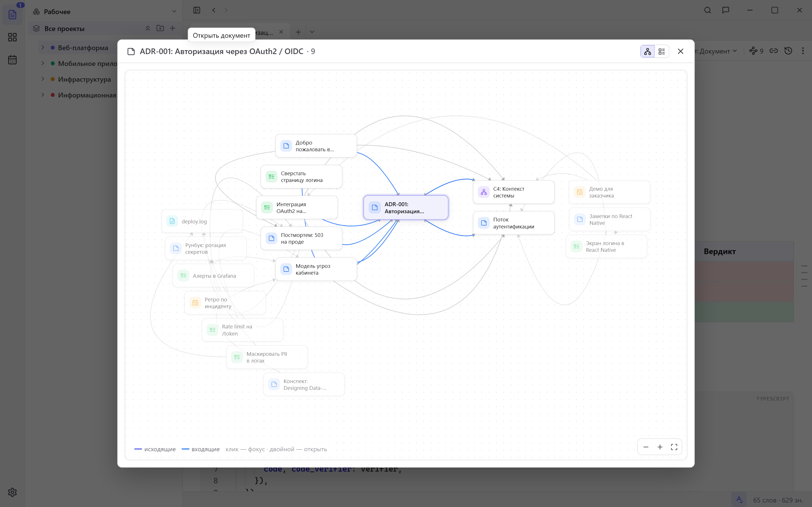This screenshot has height=507, width=812.
Task: Switch to graph view in dialog
Action: point(648,51)
